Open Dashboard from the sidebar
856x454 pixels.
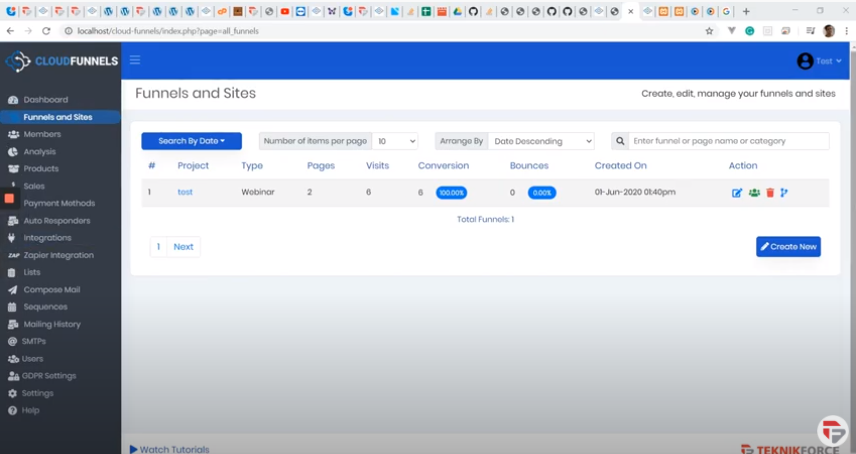[46, 100]
